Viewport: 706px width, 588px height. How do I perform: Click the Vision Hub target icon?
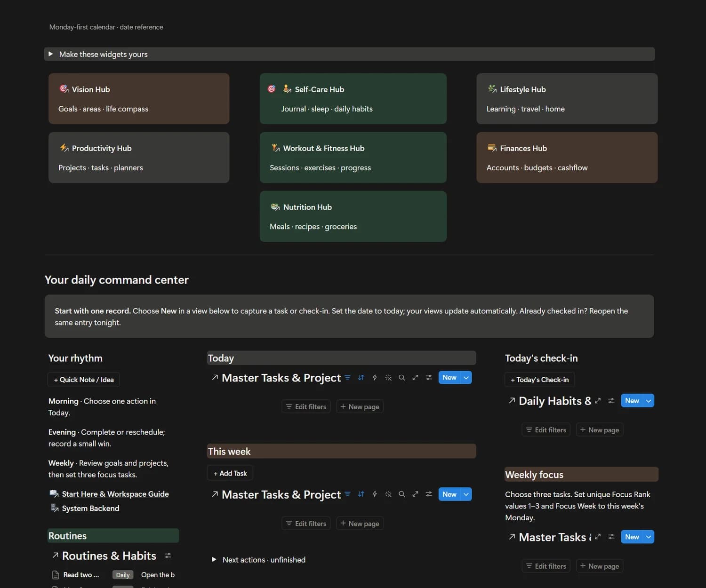coord(64,89)
